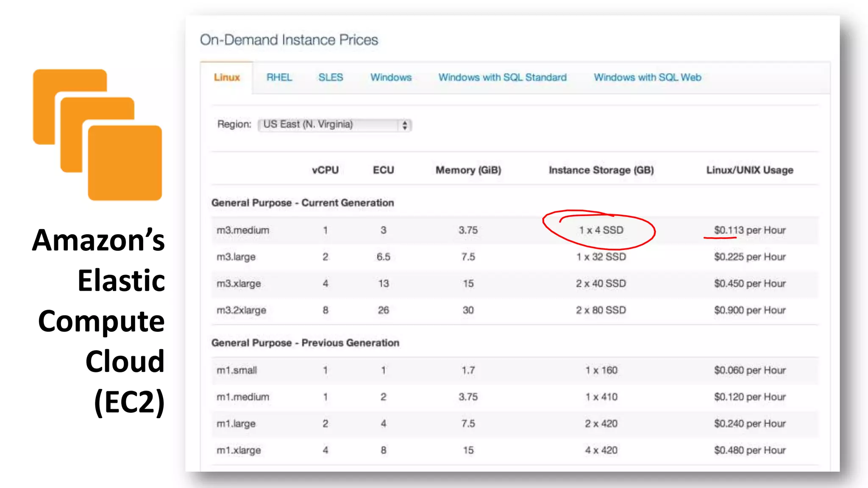
Task: Click General Purpose - Previous Generation heading
Action: (305, 343)
